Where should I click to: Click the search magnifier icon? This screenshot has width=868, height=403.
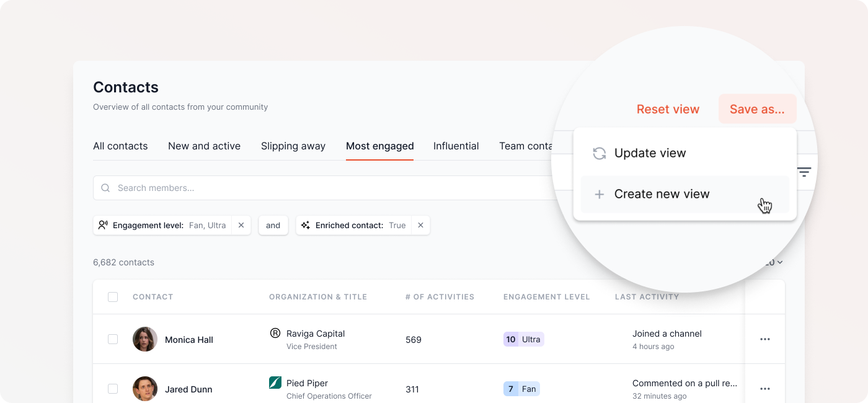pos(105,188)
